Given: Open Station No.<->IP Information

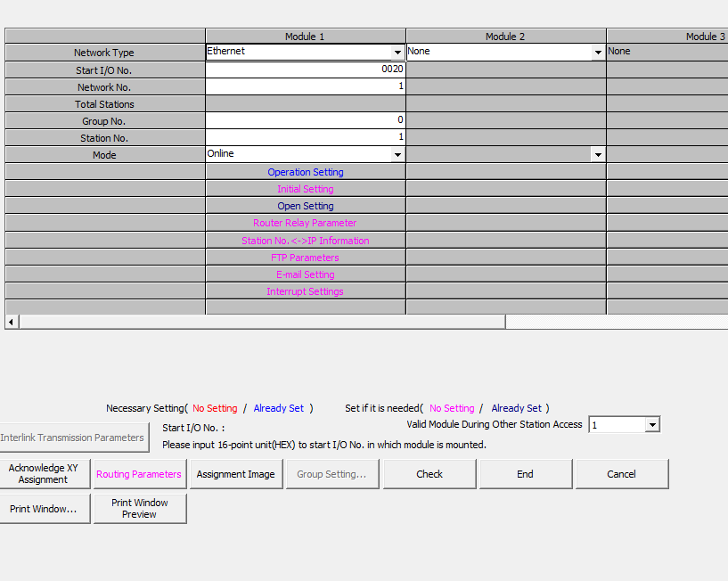Looking at the screenshot, I should click(306, 241).
